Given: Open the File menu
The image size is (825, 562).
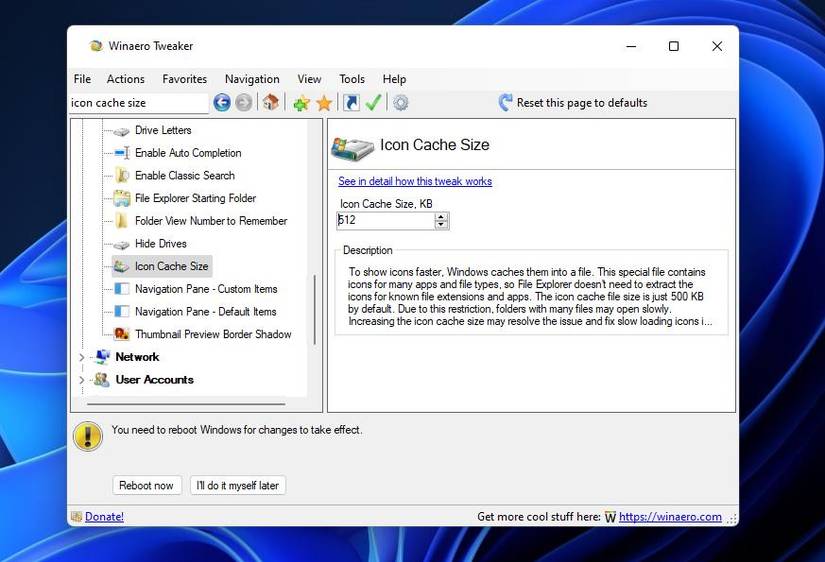Looking at the screenshot, I should [x=82, y=79].
